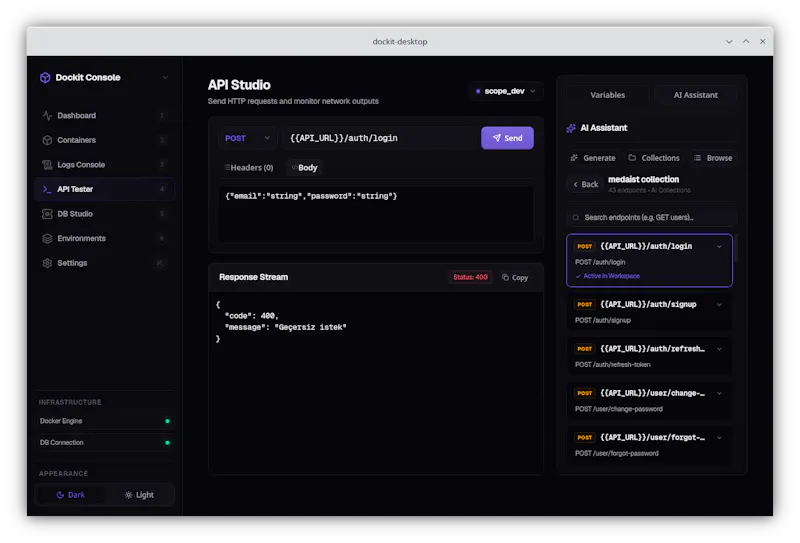This screenshot has height=543, width=800.
Task: Switch to the Variables tab
Action: coord(607,95)
